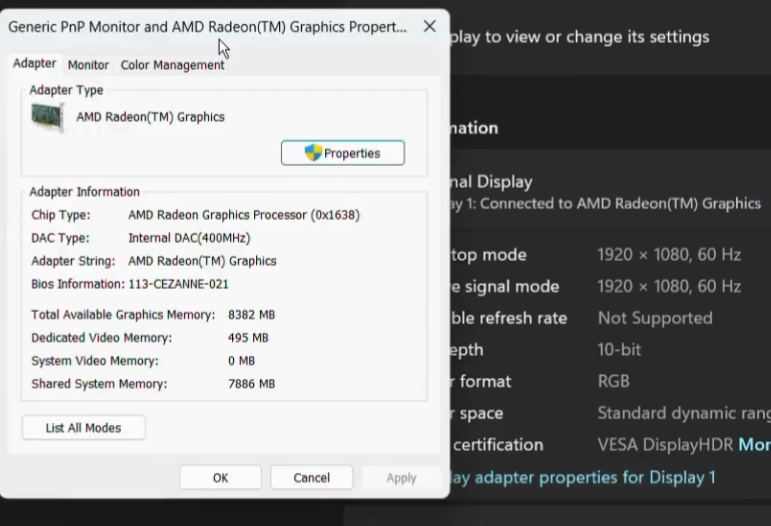
Task: Select Adapter String value AMD Radeon(TM) Graphics
Action: point(202,261)
